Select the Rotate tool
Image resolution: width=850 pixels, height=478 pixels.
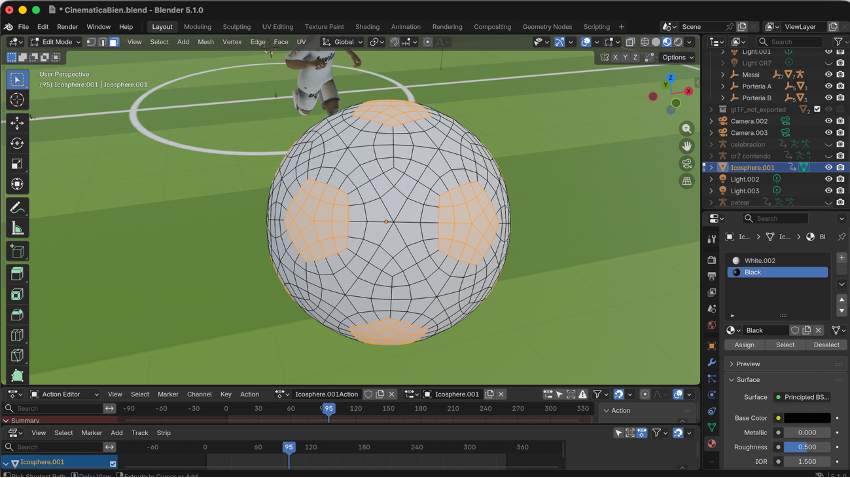(17, 143)
